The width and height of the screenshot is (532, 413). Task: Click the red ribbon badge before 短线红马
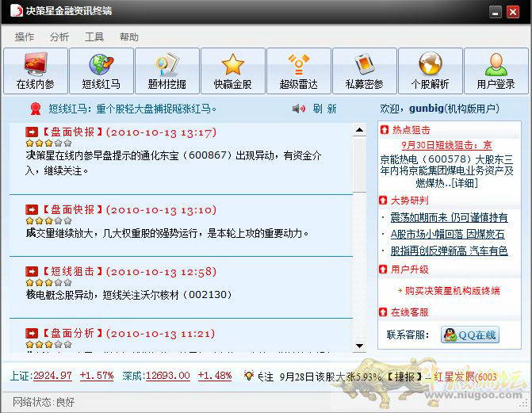tap(36, 109)
